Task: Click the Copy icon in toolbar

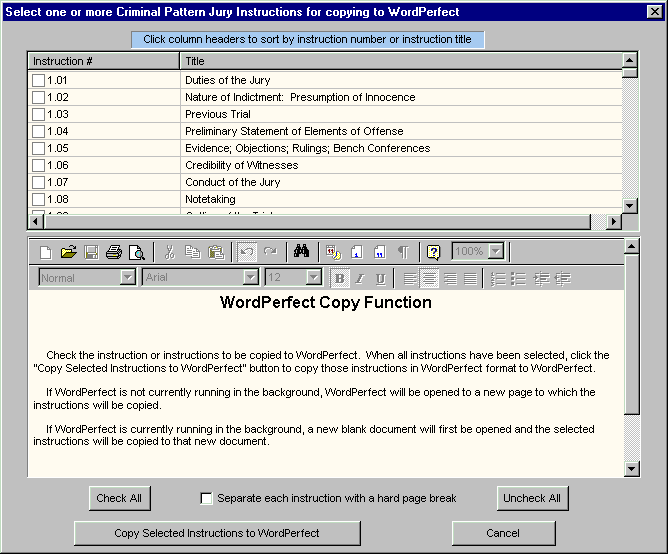Action: (193, 252)
